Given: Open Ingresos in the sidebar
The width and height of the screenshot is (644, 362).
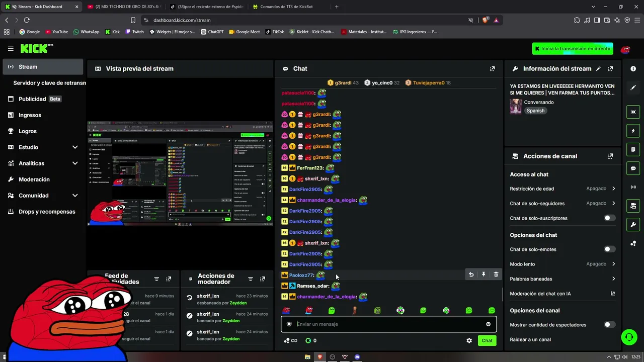Looking at the screenshot, I should click(x=43, y=115).
